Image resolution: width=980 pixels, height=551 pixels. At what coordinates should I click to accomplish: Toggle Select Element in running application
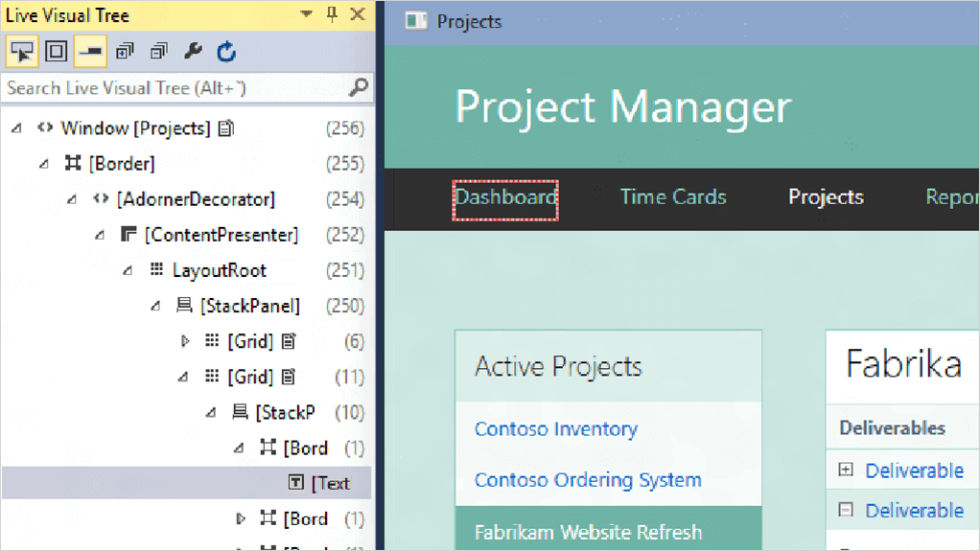[22, 52]
